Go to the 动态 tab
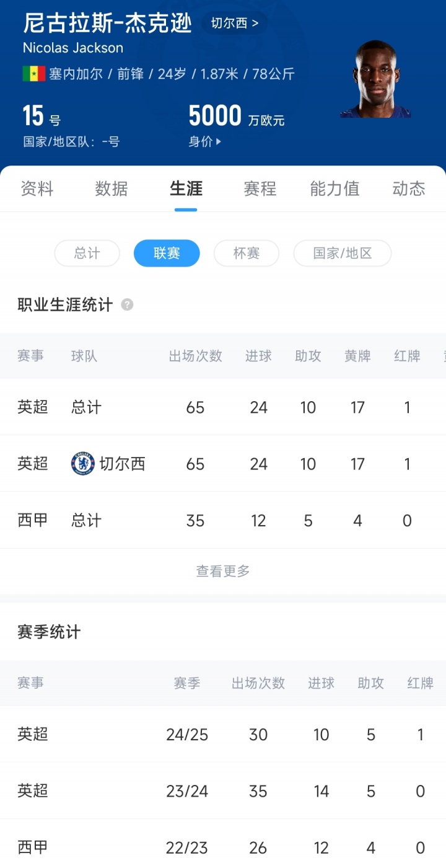The image size is (446, 868). 409,188
